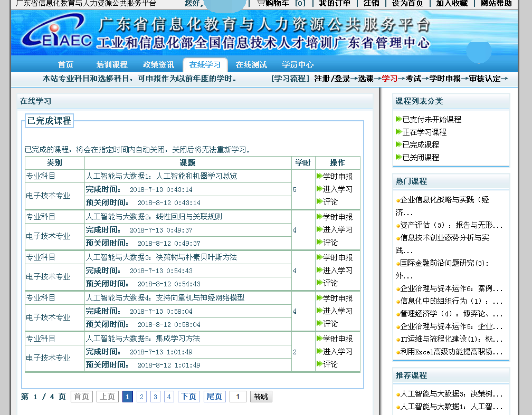Jump to last page with 尾页
This screenshot has height=415, width=532.
coord(214,397)
